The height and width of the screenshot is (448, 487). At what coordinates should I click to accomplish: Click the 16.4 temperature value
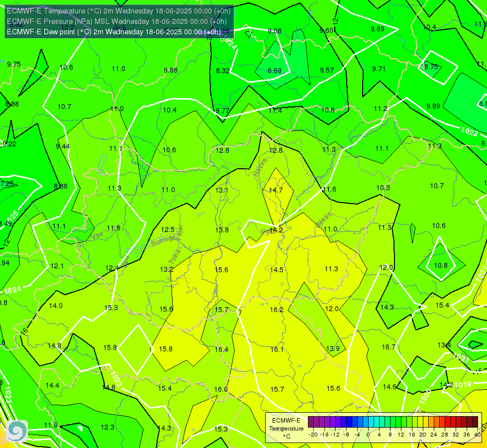[221, 350]
